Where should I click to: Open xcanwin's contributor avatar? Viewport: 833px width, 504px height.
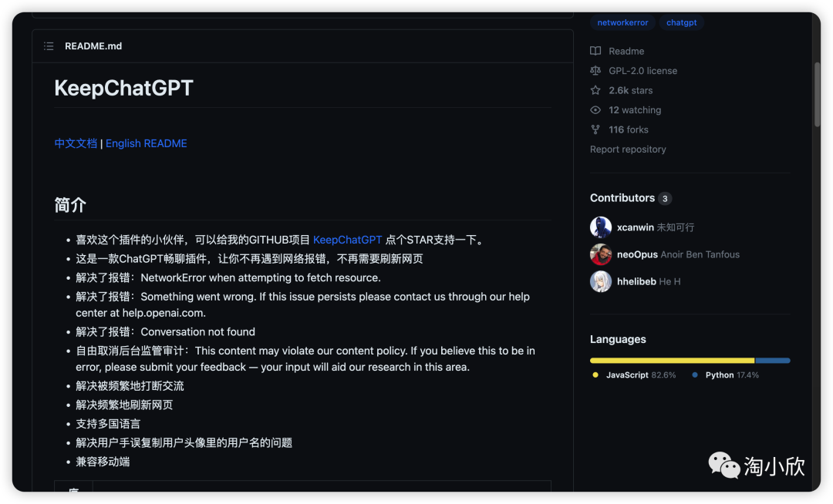point(601,227)
